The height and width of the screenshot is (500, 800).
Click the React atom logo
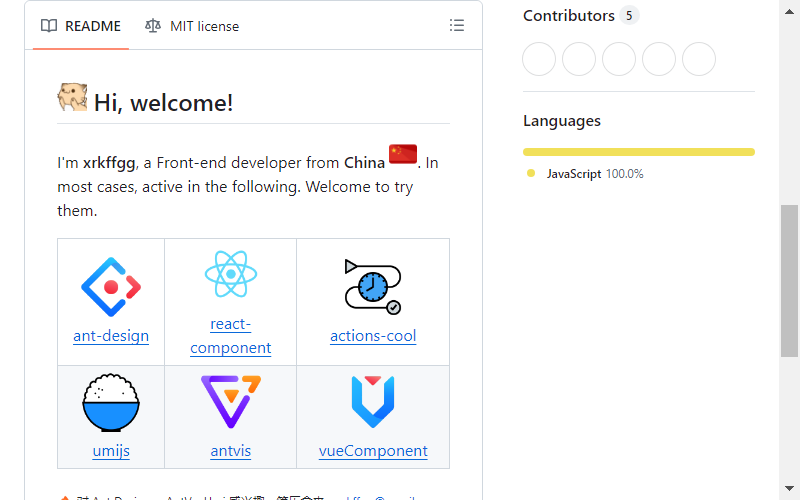click(231, 274)
